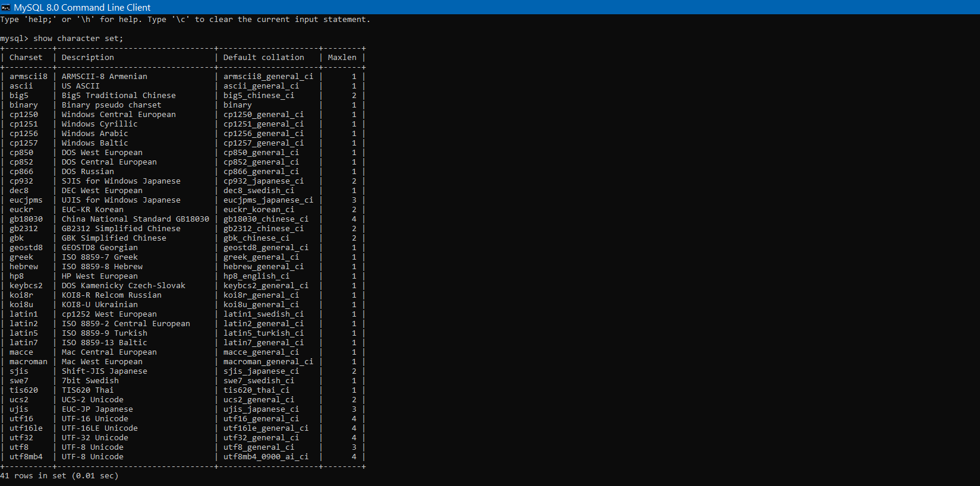
Task: Click 'ISO 8859-13 Baltic' description
Action: [x=105, y=343]
